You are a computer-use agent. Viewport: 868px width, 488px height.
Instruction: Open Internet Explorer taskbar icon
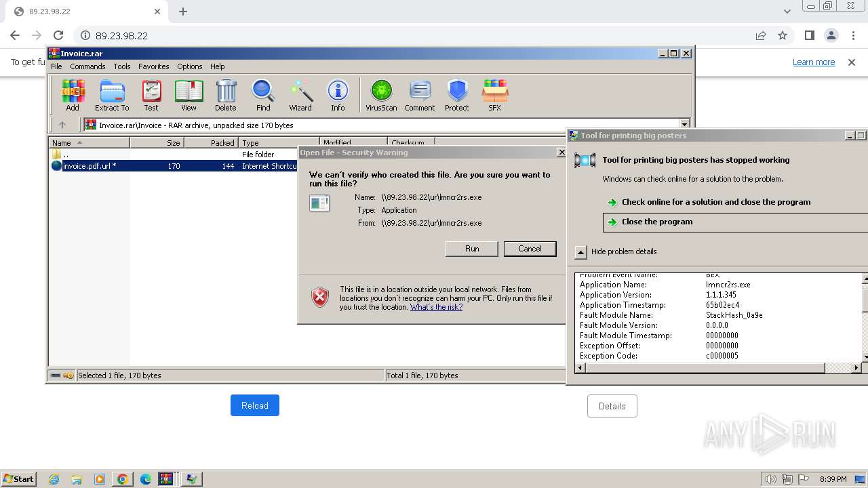tap(54, 479)
